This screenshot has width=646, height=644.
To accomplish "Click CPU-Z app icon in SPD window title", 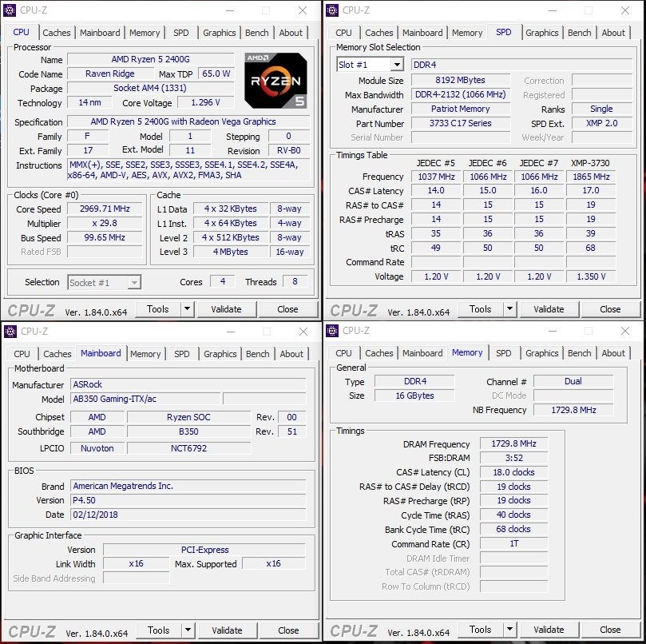I will pos(332,10).
